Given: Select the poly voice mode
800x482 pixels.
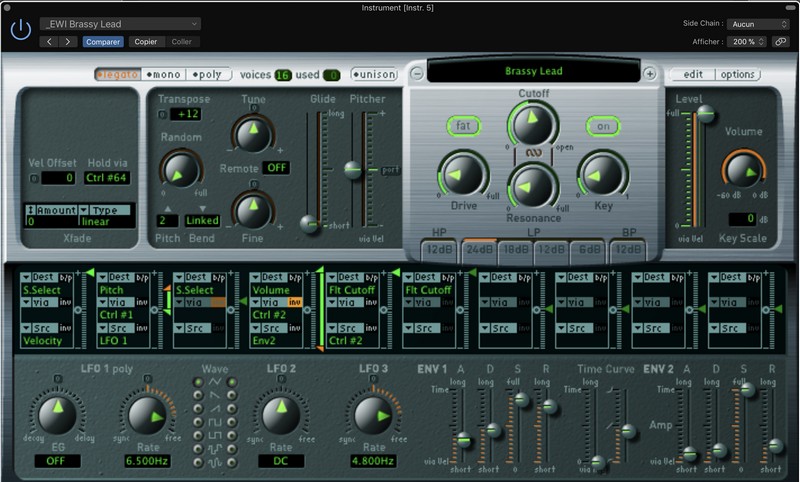Looking at the screenshot, I should pyautogui.click(x=210, y=74).
